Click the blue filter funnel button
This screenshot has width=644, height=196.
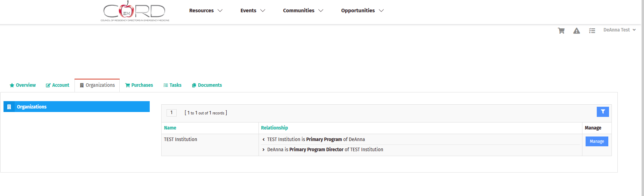(603, 112)
